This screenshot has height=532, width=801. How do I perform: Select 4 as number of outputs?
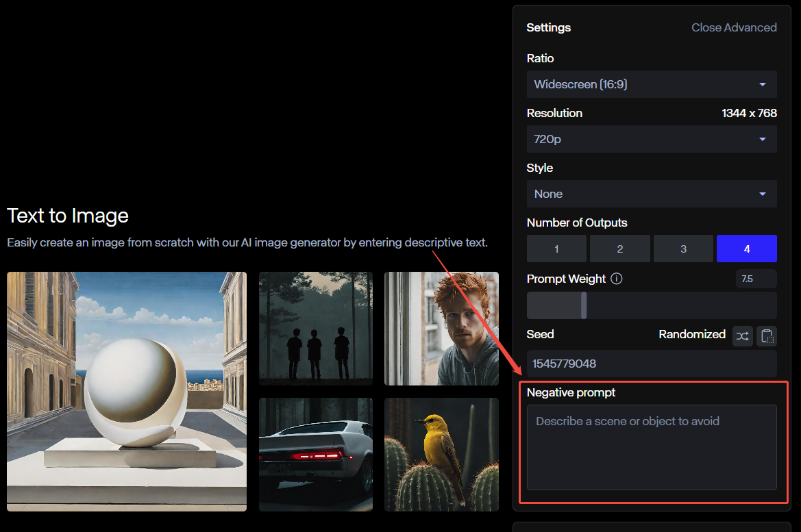pyautogui.click(x=746, y=249)
